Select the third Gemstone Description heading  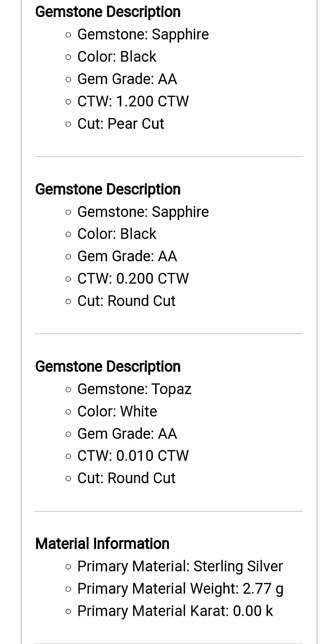tap(108, 367)
